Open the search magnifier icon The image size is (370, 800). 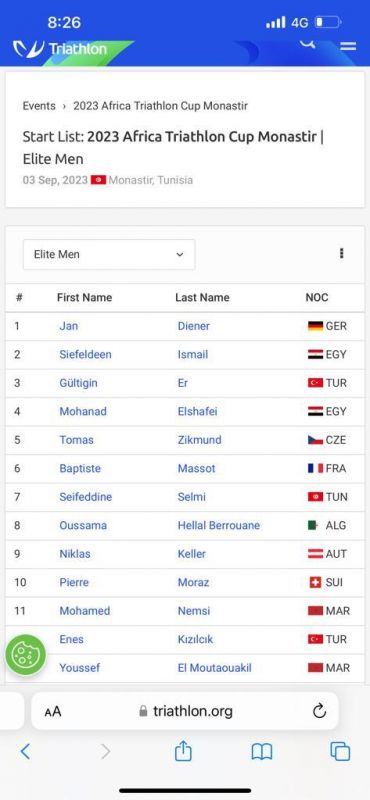(307, 43)
